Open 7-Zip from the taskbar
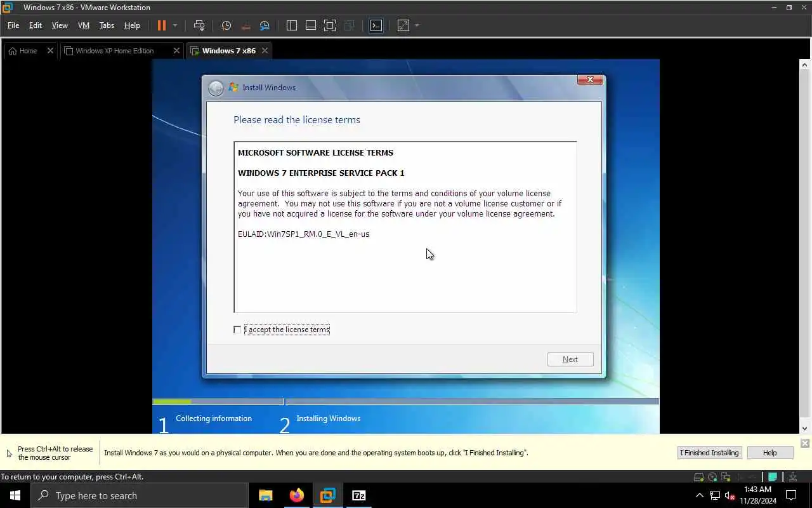 [359, 495]
